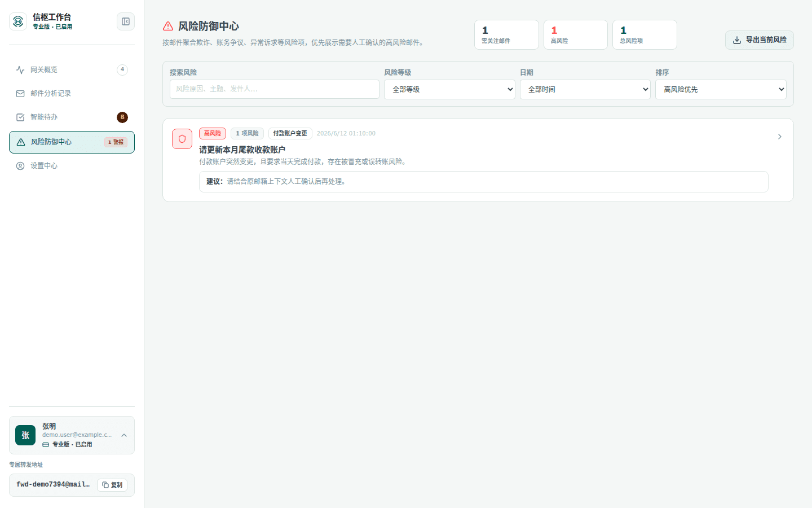Image resolution: width=812 pixels, height=508 pixels.
Task: Click the red 高风险 tag on the card
Action: [x=213, y=134]
